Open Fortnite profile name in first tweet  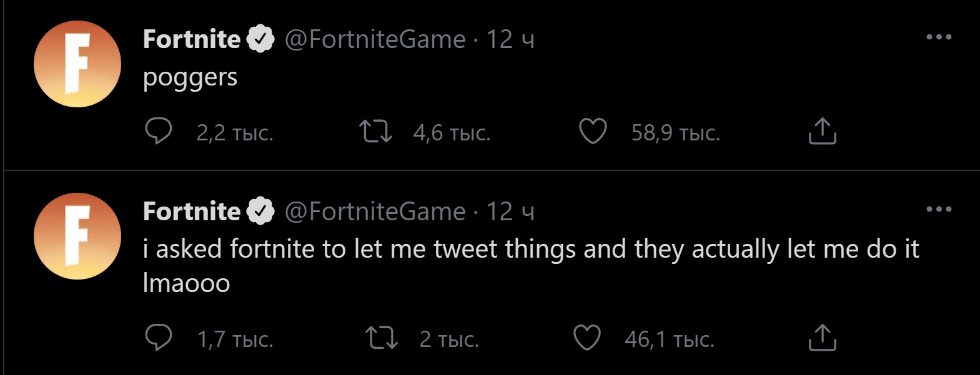[x=192, y=39]
